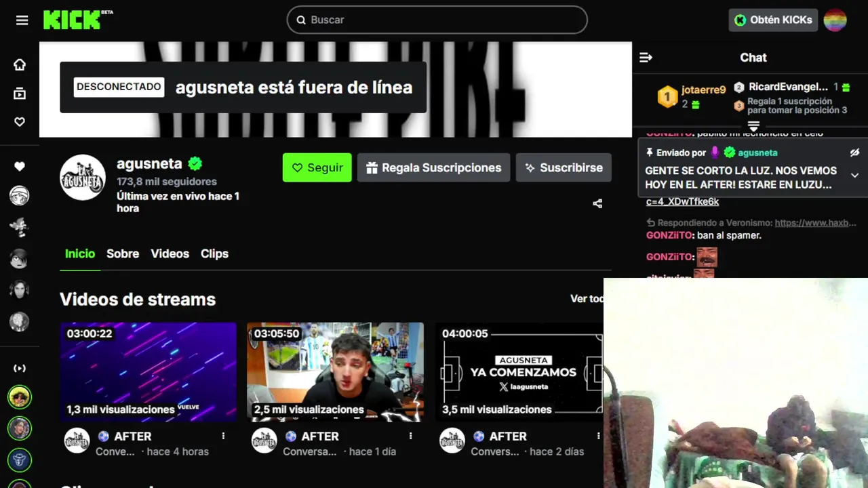The width and height of the screenshot is (868, 488).
Task: Switch to the Clips tab
Action: [x=214, y=253]
